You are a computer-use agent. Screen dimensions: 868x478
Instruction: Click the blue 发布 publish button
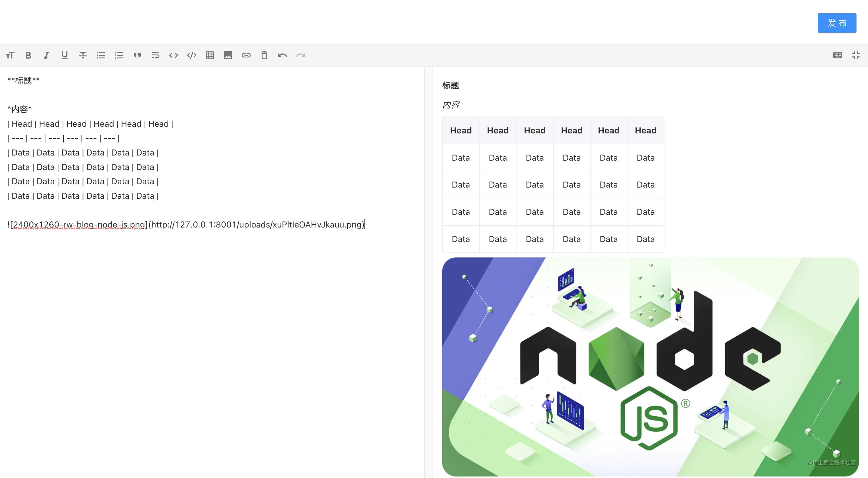pos(837,23)
